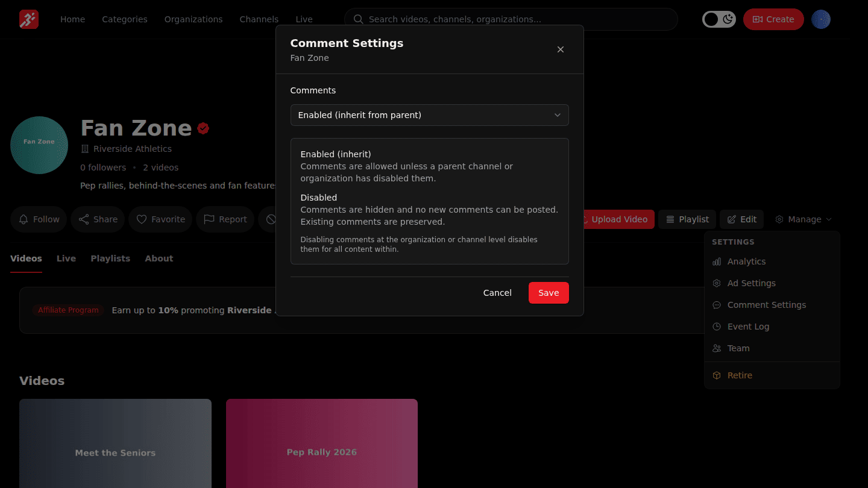The width and height of the screenshot is (868, 488).
Task: Open the Comments dropdown selector
Action: (x=429, y=115)
